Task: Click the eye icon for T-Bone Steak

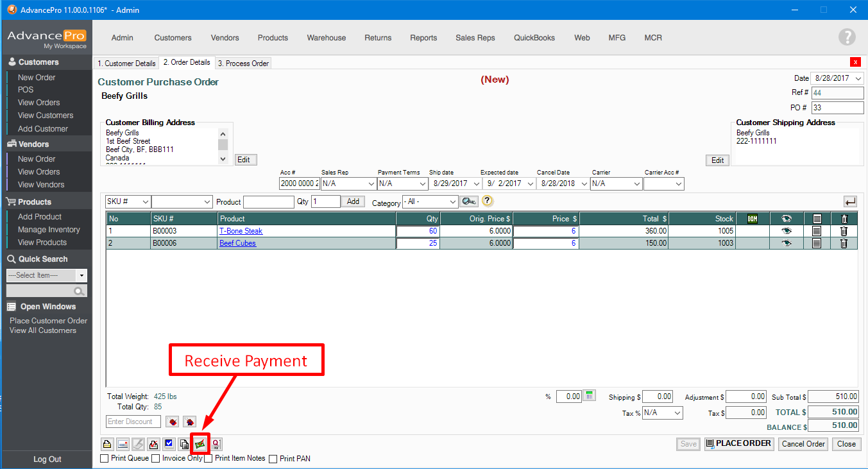Action: (x=787, y=231)
